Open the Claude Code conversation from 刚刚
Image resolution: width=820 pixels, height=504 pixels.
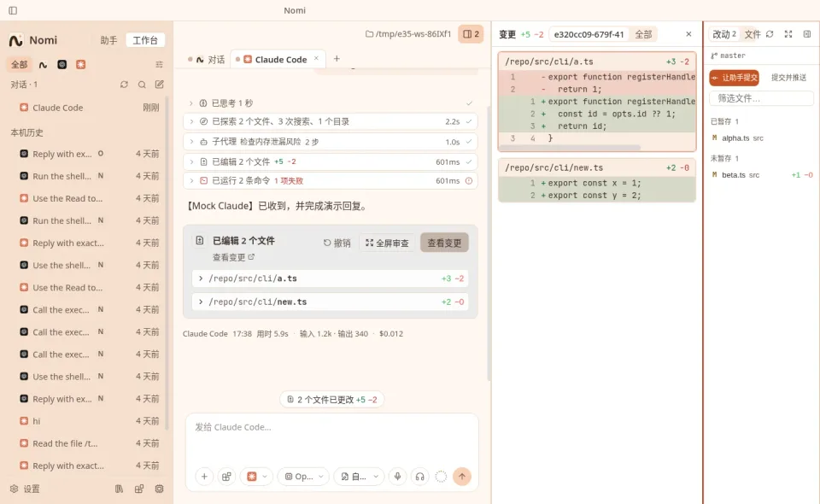click(x=89, y=108)
